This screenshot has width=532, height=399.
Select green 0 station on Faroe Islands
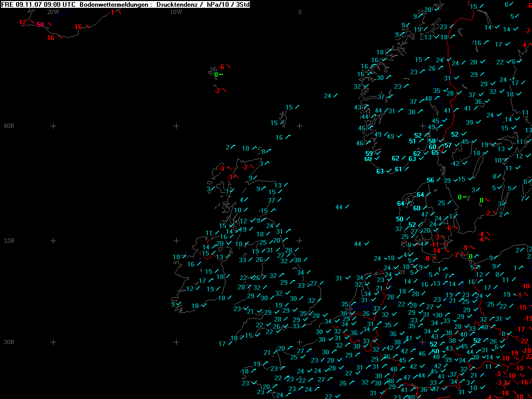tap(216, 75)
